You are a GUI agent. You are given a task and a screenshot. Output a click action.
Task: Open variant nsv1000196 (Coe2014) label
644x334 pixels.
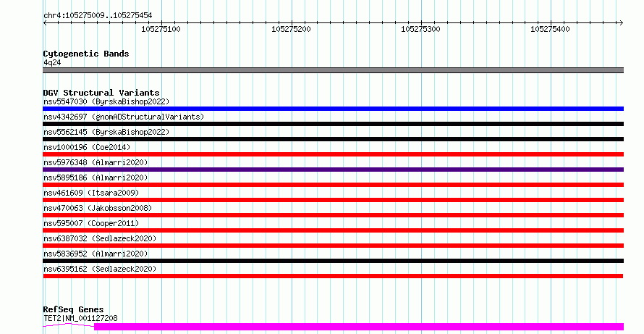click(x=87, y=147)
